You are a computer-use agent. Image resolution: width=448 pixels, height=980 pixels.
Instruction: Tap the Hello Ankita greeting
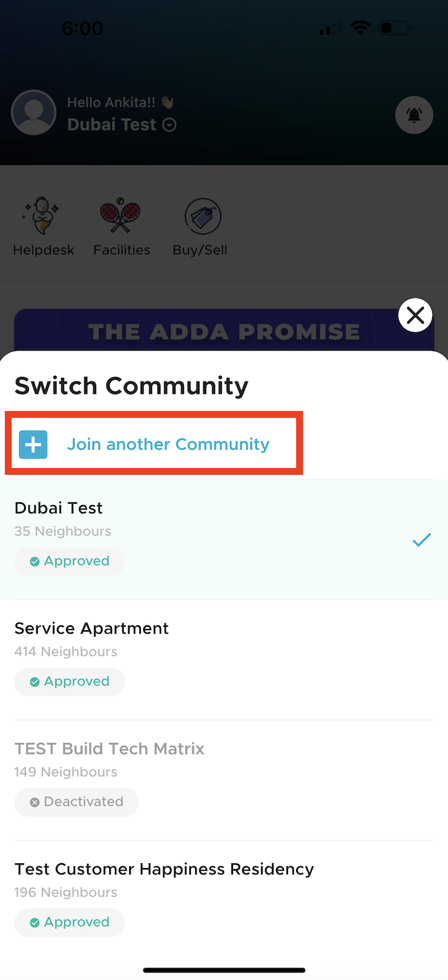(x=112, y=102)
